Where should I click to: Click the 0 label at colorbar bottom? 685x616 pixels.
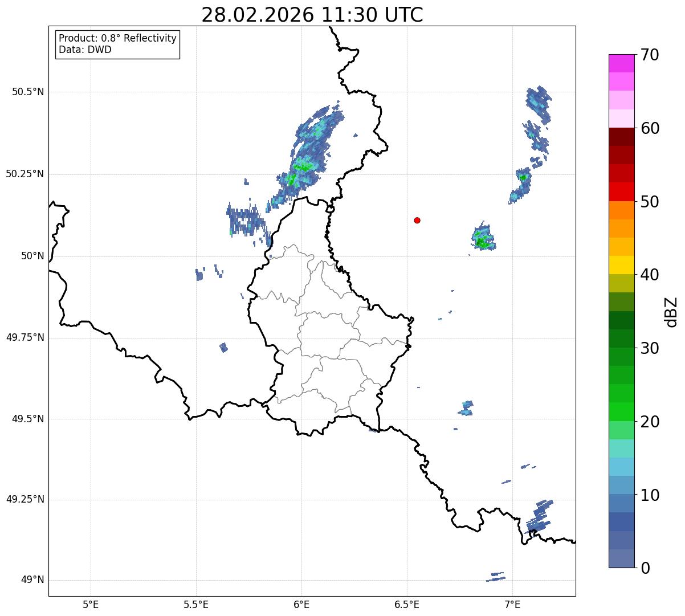tap(645, 568)
